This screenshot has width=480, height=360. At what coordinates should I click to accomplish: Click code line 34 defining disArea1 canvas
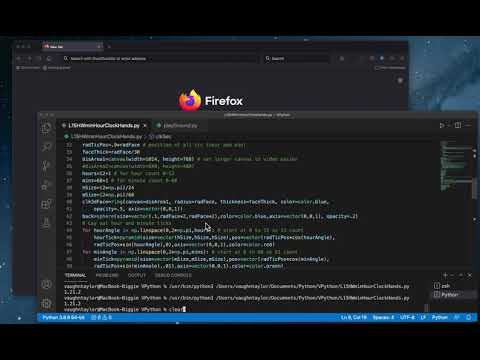(x=190, y=159)
